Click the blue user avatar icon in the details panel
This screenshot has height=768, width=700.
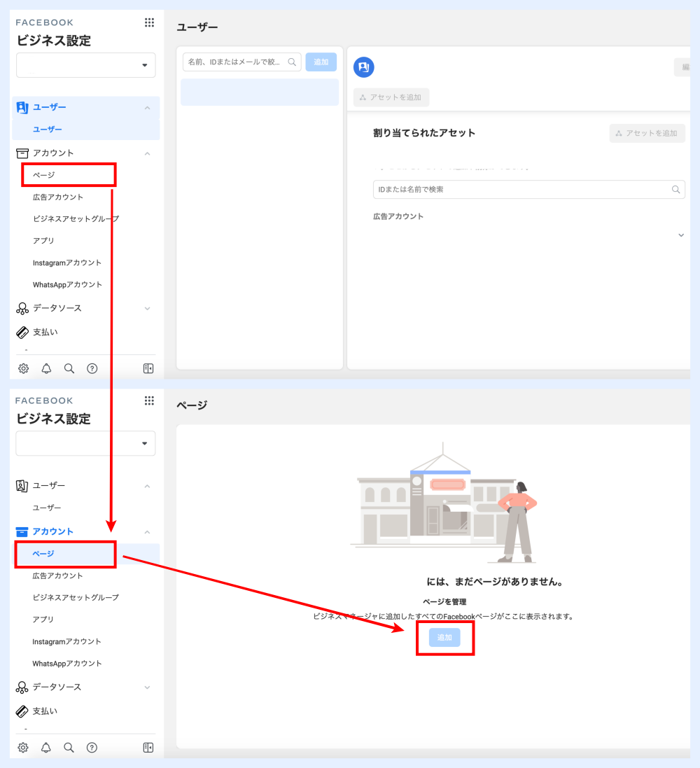coord(364,67)
